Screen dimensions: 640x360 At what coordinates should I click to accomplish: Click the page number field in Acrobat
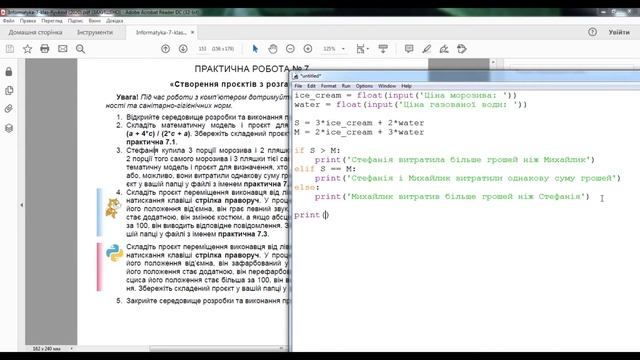[202, 49]
